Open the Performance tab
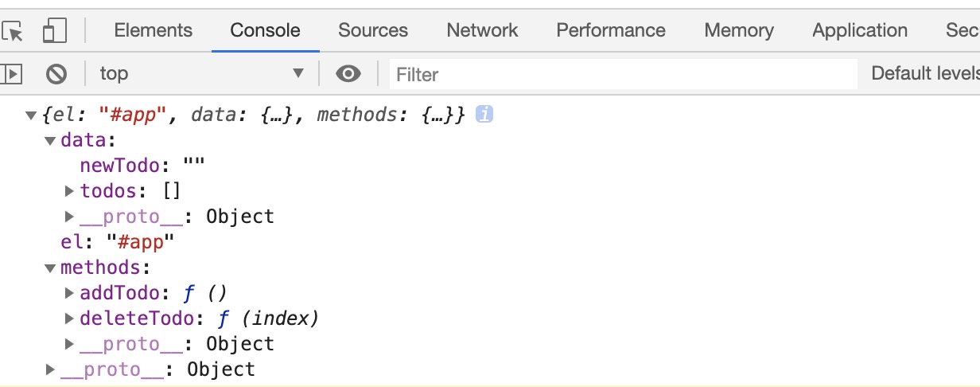 coord(611,30)
